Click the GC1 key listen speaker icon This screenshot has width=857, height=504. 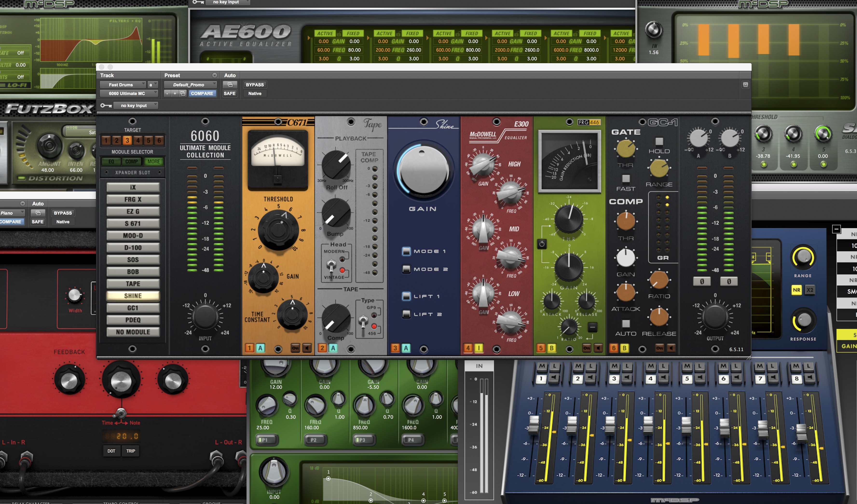(671, 348)
